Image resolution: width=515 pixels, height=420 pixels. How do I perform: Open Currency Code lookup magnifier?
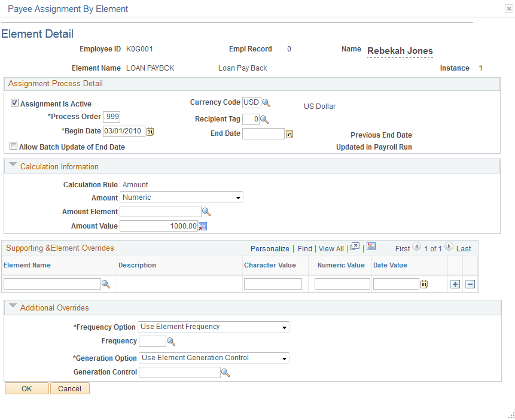266,103
